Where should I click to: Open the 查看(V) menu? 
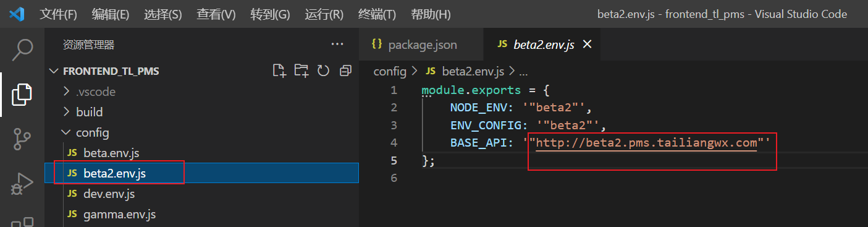point(216,14)
